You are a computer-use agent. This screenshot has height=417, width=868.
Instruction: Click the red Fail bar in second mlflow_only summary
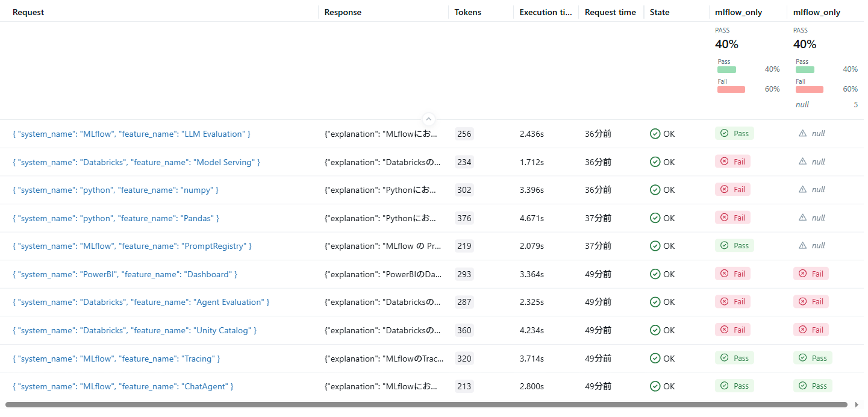tap(810, 89)
